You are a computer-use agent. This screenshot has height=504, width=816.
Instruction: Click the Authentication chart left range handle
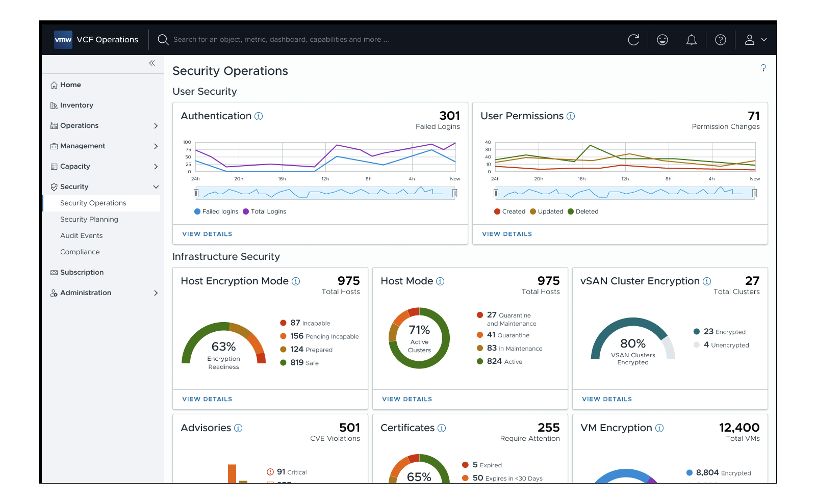point(196,193)
